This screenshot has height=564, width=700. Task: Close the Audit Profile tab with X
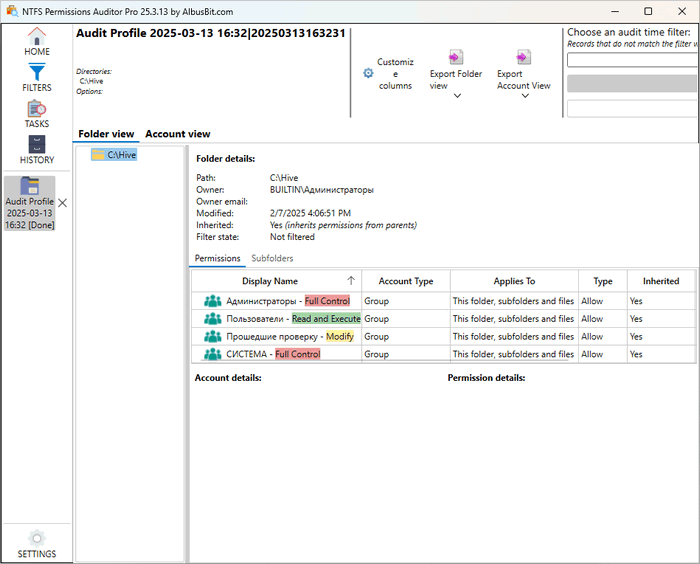[63, 203]
